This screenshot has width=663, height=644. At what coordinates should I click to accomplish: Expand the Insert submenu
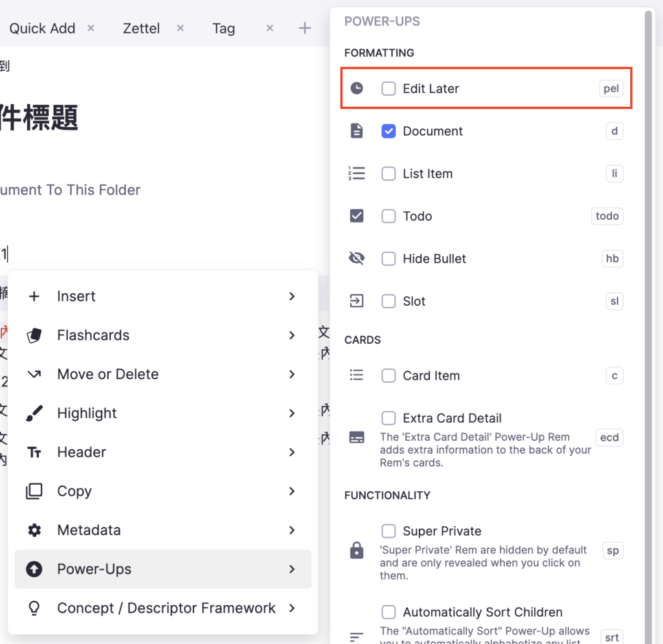(x=76, y=296)
